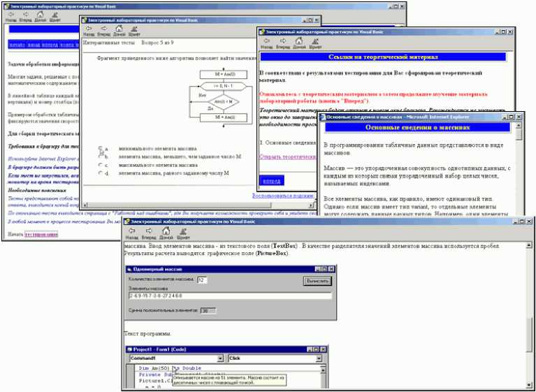Click Домой home icon in the lab work window
This screenshot has width=536, height=392.
point(166,231)
